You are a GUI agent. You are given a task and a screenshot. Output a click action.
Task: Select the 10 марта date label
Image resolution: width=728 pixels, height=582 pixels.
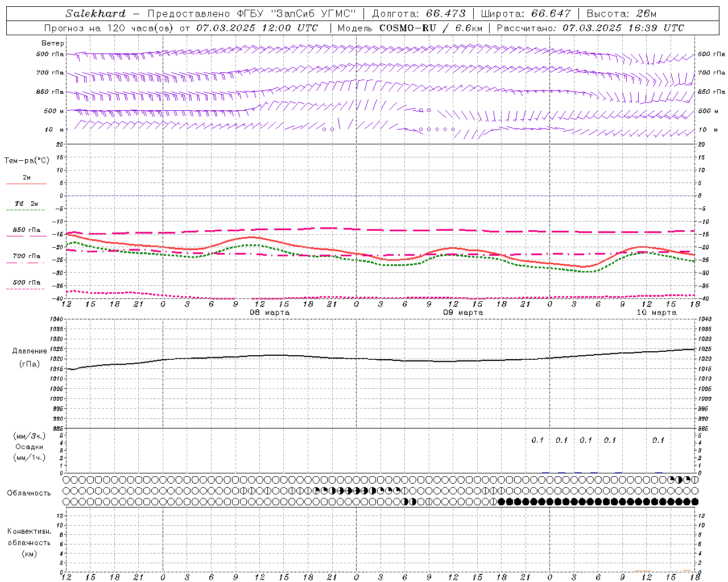point(656,313)
